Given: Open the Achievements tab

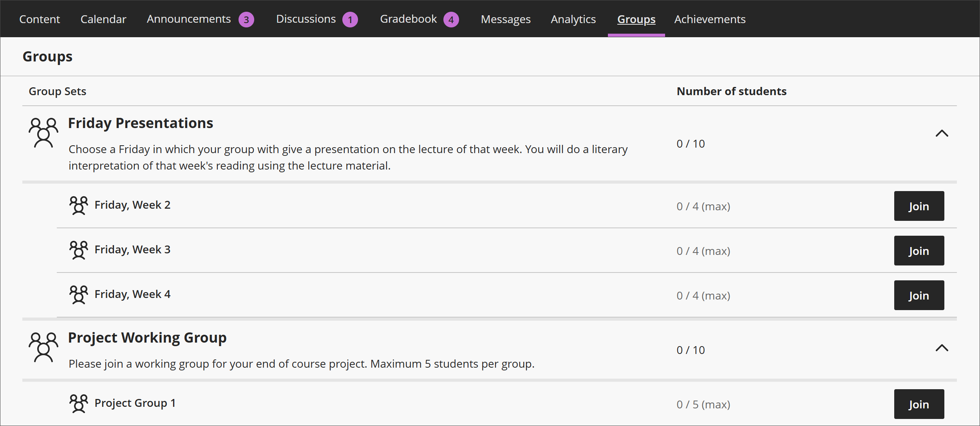Looking at the screenshot, I should [x=710, y=19].
